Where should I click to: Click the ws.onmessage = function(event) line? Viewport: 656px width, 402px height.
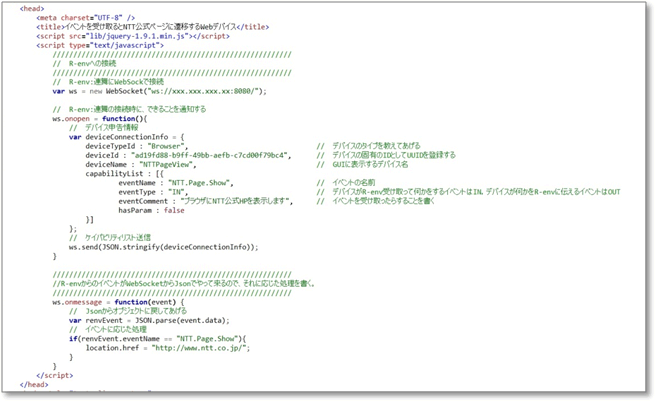click(x=118, y=302)
